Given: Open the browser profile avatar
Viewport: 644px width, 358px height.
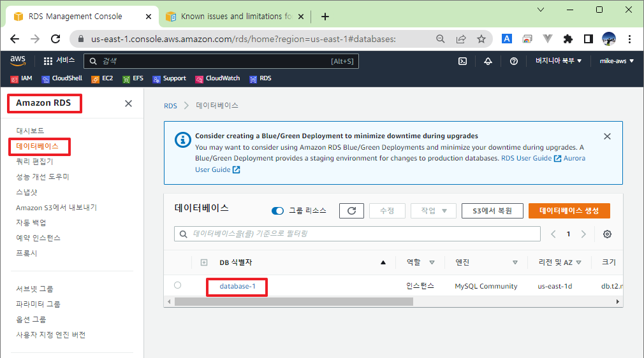Looking at the screenshot, I should pyautogui.click(x=609, y=39).
